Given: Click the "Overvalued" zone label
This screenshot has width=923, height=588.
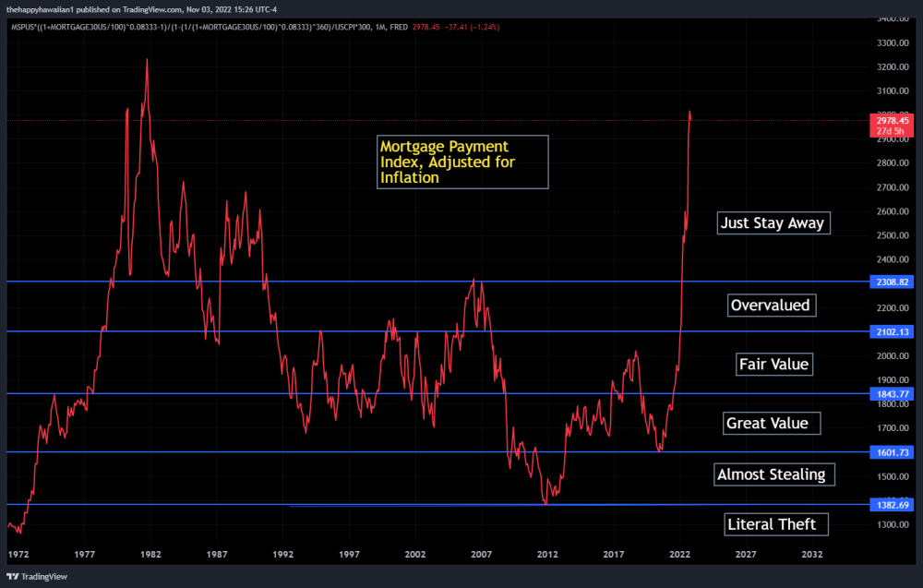Looking at the screenshot, I should pyautogui.click(x=771, y=305).
